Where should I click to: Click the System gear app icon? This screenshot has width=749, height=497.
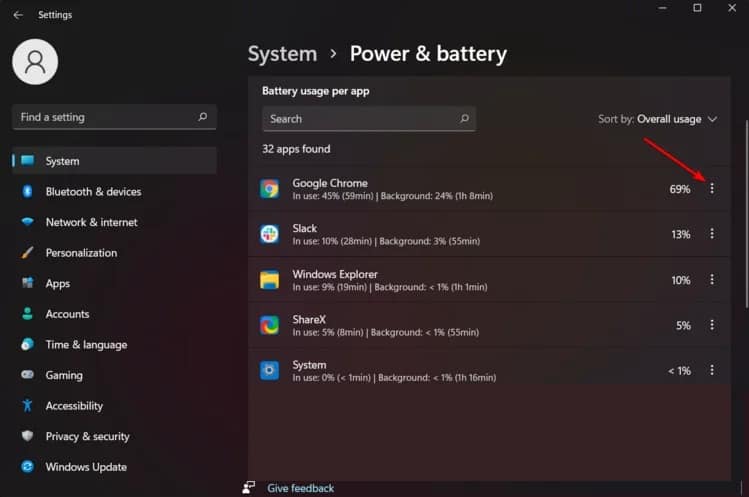(x=269, y=370)
